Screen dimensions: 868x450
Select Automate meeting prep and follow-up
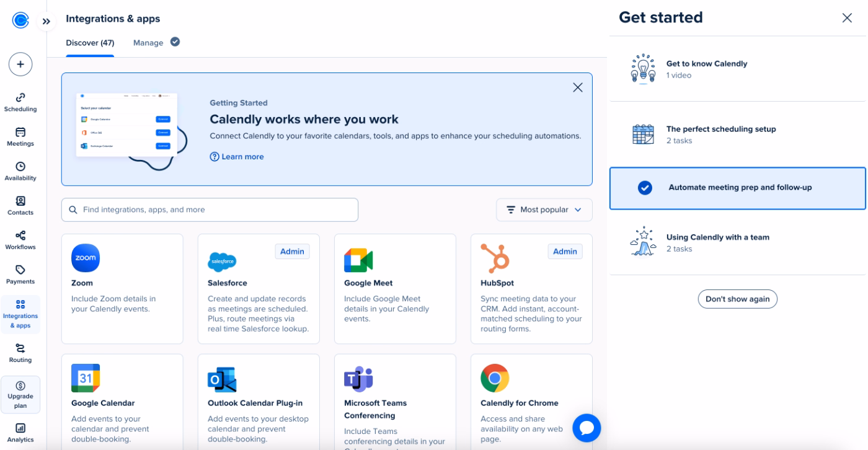point(737,188)
